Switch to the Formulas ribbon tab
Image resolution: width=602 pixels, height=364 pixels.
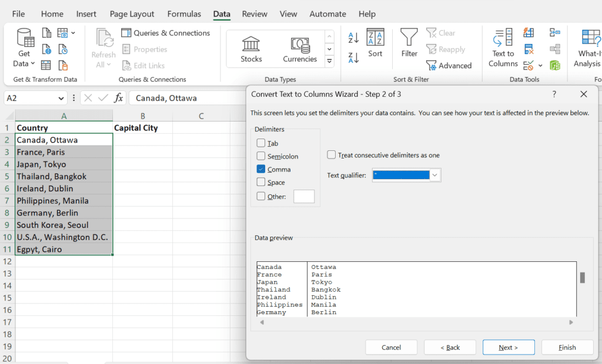click(184, 14)
